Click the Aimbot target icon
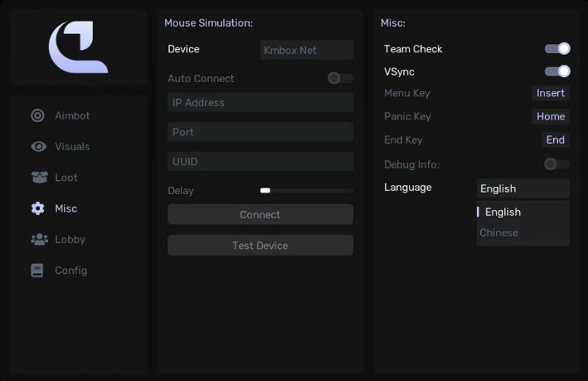 tap(38, 116)
